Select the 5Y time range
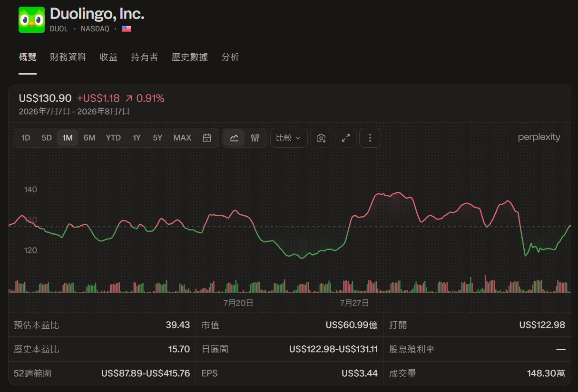The image size is (578, 392). tap(157, 138)
